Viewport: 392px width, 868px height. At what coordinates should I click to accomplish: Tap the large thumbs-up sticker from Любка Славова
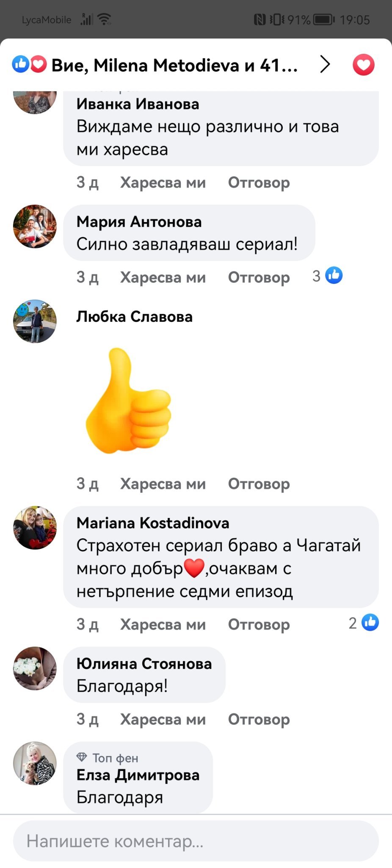tap(128, 401)
